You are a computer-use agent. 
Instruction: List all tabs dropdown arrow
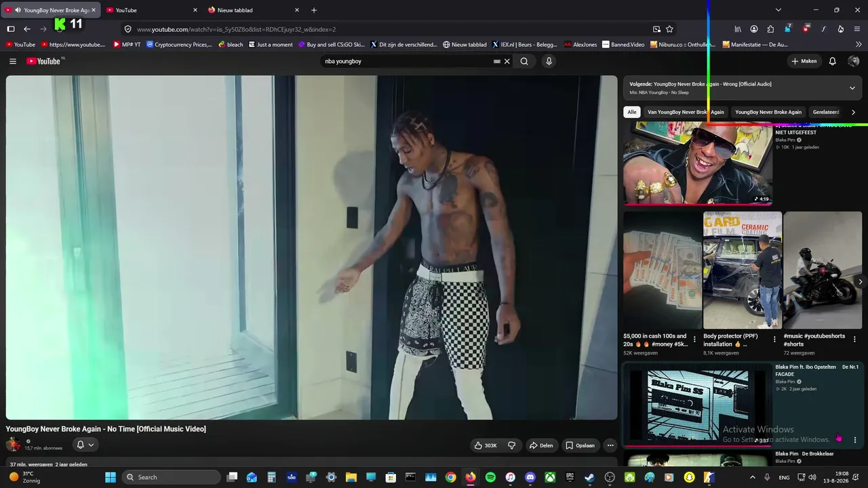click(778, 10)
